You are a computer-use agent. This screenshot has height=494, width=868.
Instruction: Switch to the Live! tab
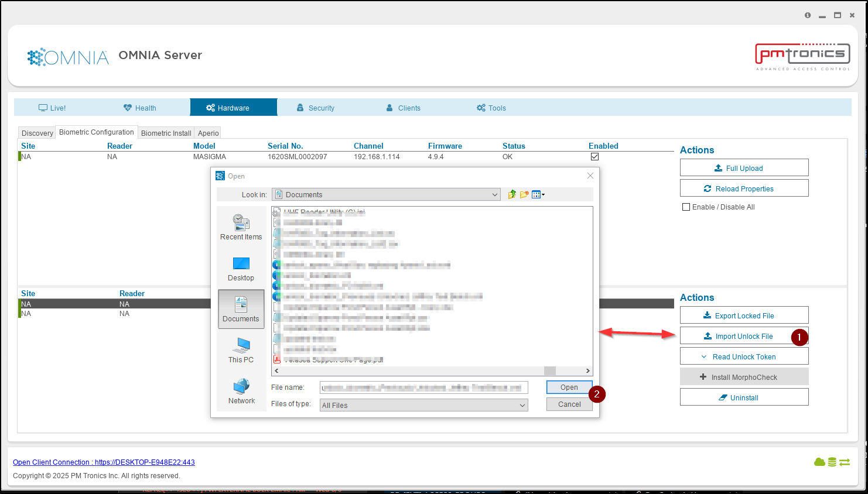52,108
